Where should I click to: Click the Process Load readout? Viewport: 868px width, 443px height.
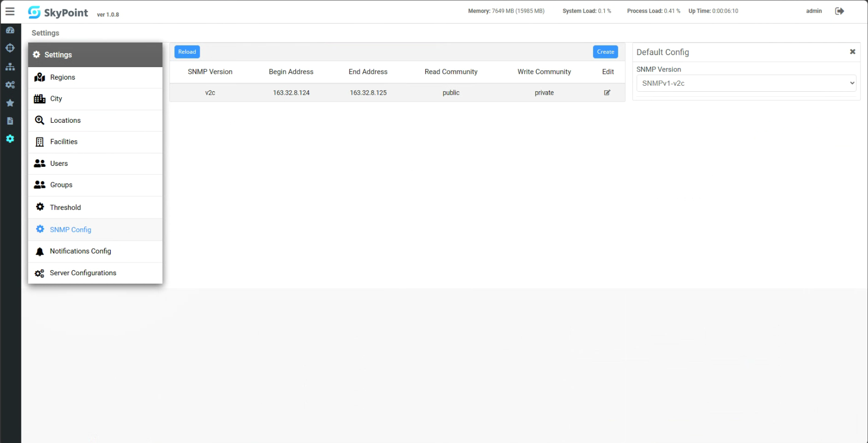coord(654,11)
